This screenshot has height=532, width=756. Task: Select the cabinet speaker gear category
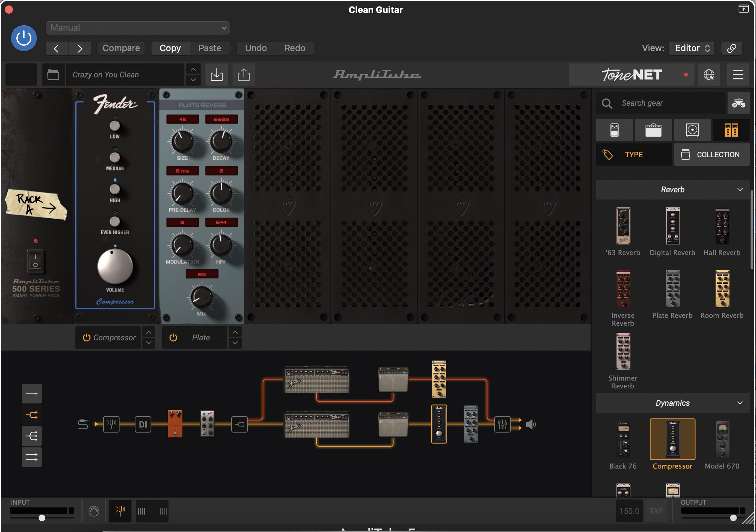pos(692,130)
